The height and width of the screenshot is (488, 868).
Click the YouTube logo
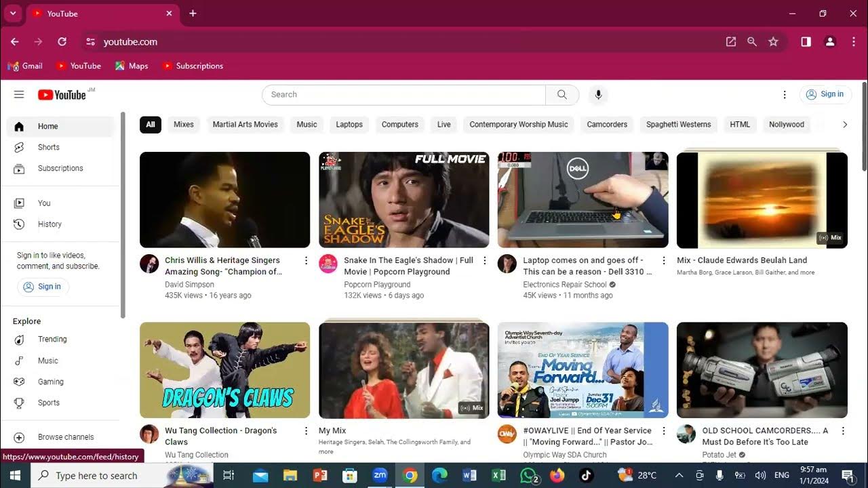coord(62,95)
